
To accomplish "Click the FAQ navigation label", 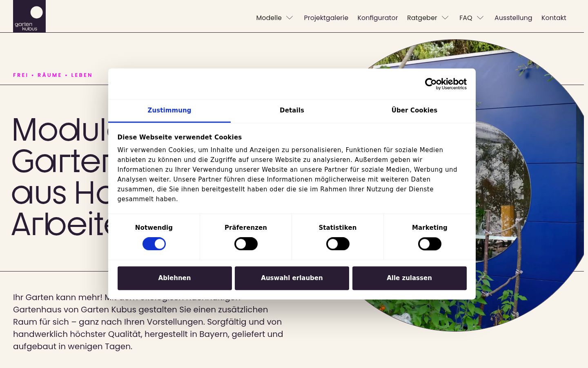I will [465, 18].
